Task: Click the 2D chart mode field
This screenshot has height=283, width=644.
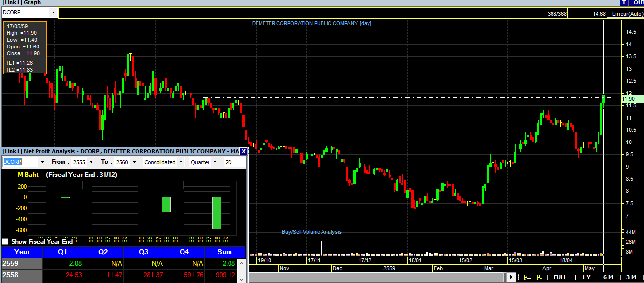Action: tap(235, 162)
